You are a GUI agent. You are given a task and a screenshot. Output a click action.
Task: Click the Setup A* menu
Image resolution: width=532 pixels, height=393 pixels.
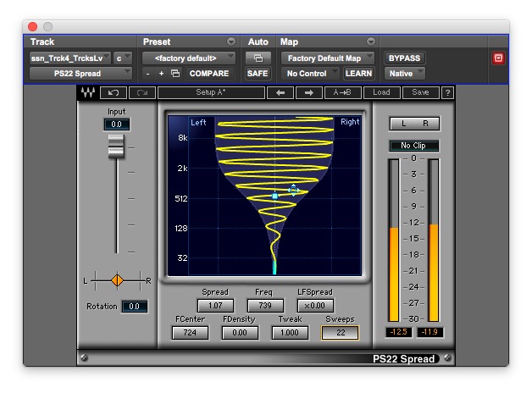(211, 92)
